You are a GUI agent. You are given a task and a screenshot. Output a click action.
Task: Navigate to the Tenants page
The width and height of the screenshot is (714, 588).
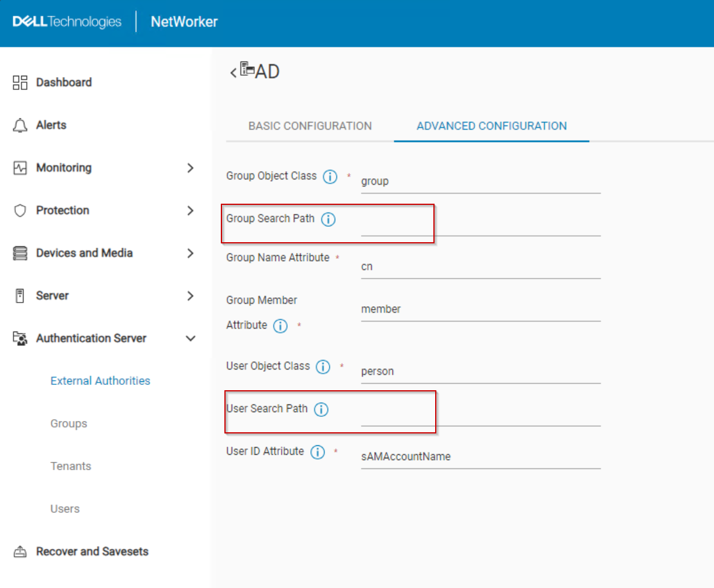70,466
